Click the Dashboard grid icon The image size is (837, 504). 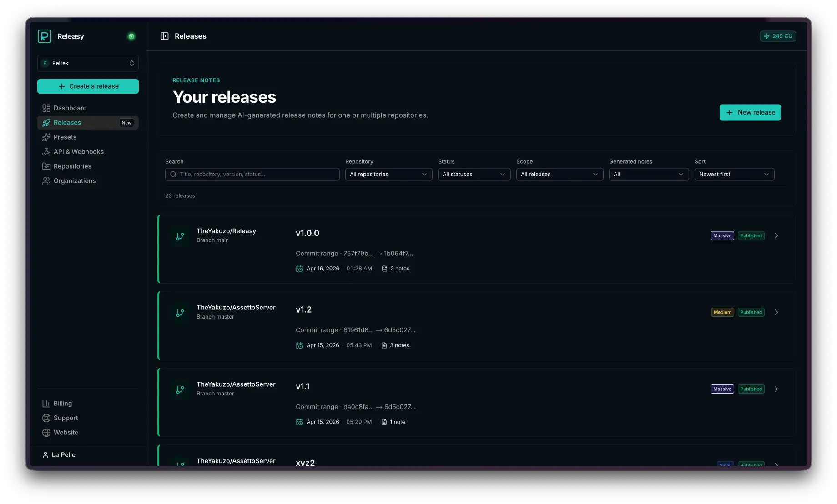click(x=46, y=108)
